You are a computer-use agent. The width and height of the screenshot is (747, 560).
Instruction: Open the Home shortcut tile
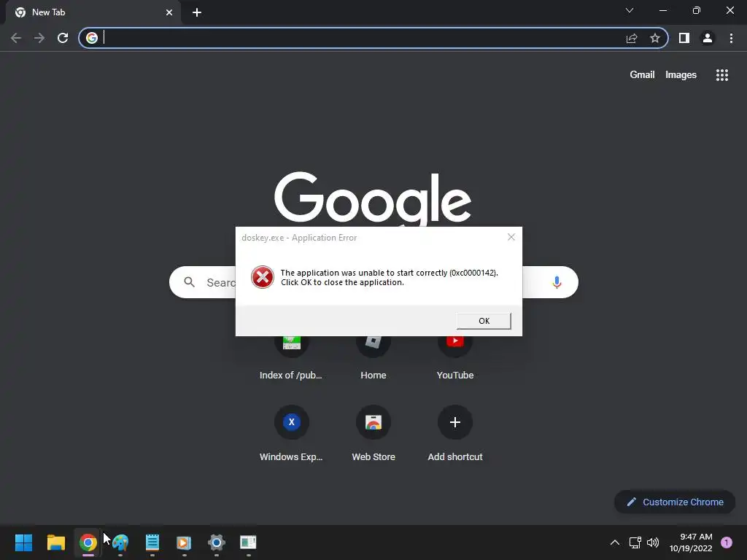373,357
